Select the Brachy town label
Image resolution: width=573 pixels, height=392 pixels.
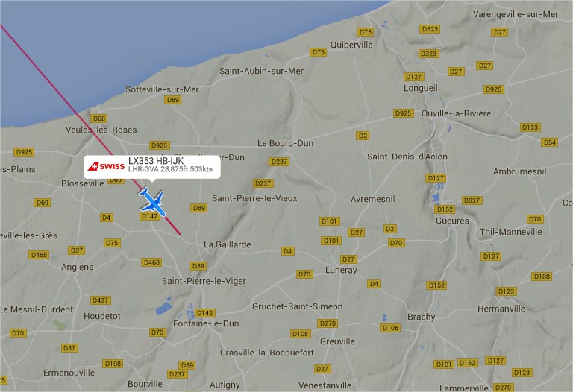tap(422, 317)
